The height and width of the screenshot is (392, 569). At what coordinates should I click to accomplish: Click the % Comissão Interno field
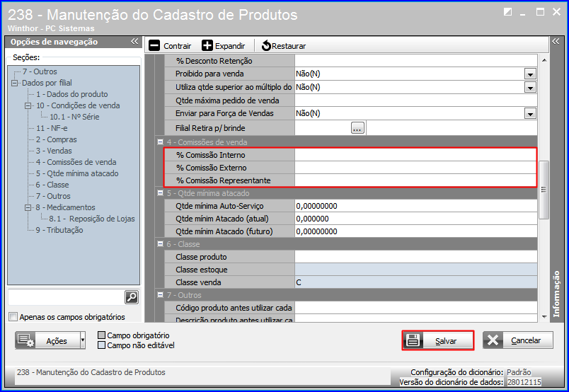415,155
